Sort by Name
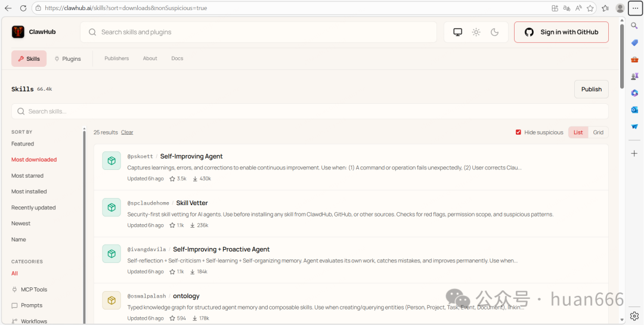Image resolution: width=644 pixels, height=325 pixels. coord(18,239)
